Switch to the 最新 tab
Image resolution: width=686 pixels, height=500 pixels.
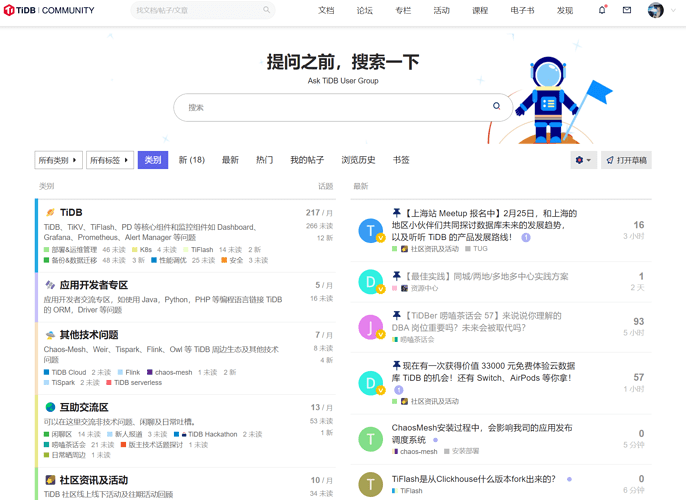tap(230, 160)
